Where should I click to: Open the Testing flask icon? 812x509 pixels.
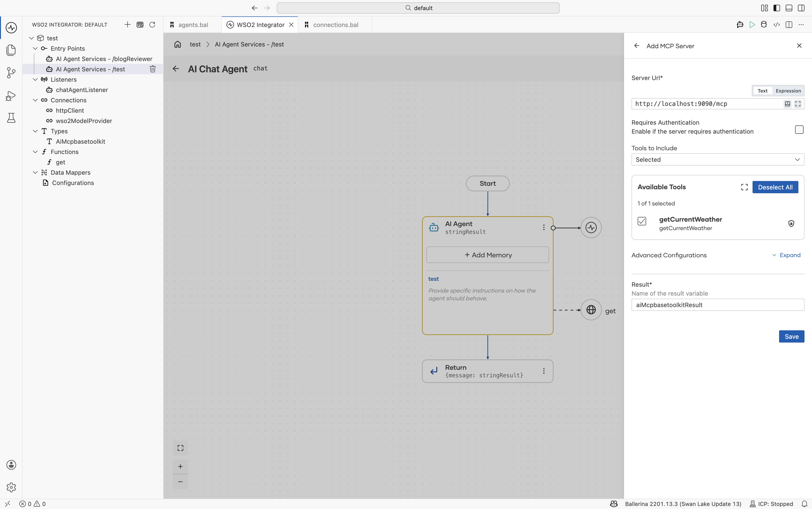click(11, 118)
